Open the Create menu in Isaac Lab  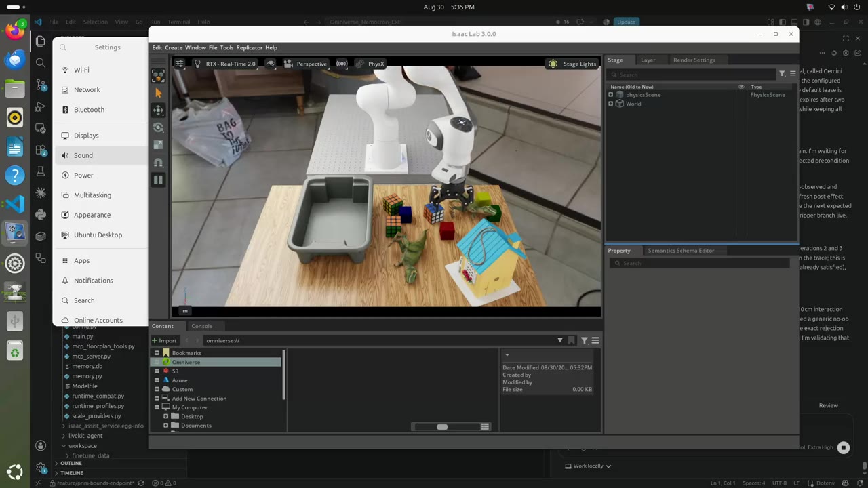tap(174, 48)
